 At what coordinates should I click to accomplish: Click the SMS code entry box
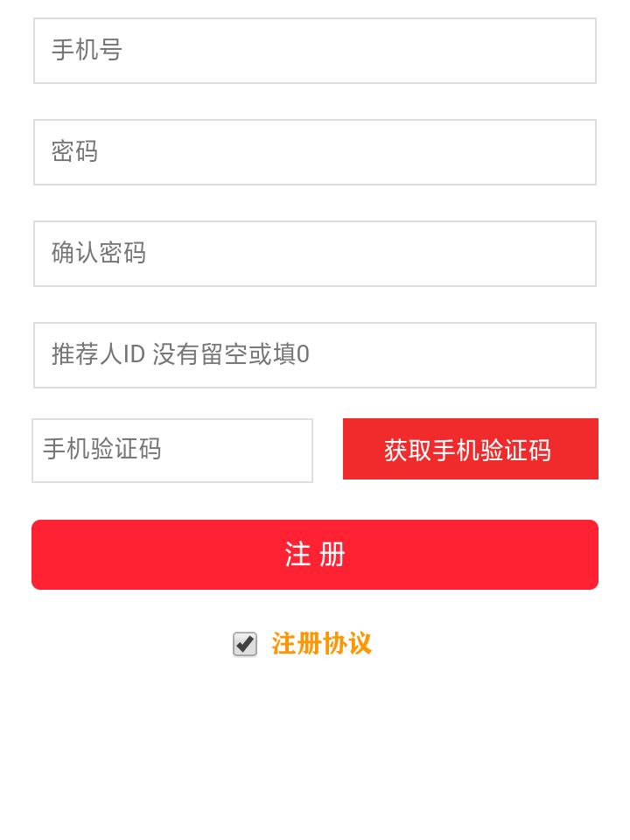point(172,450)
